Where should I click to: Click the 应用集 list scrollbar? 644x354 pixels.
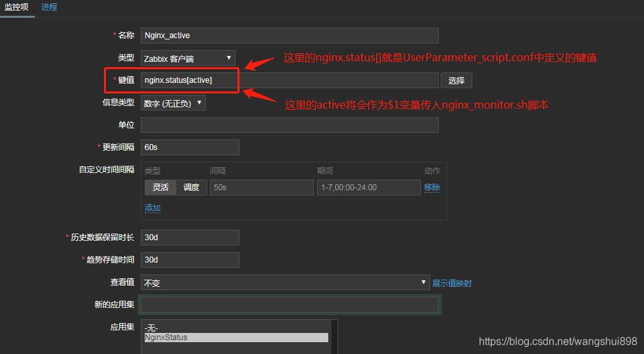(334, 337)
